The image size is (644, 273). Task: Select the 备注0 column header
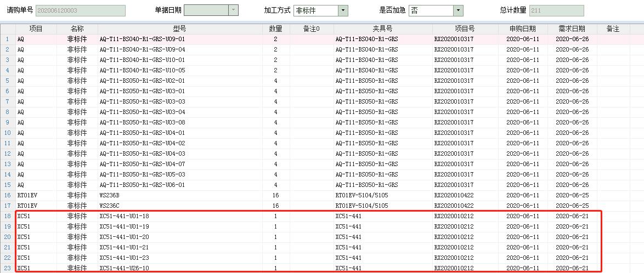click(311, 29)
